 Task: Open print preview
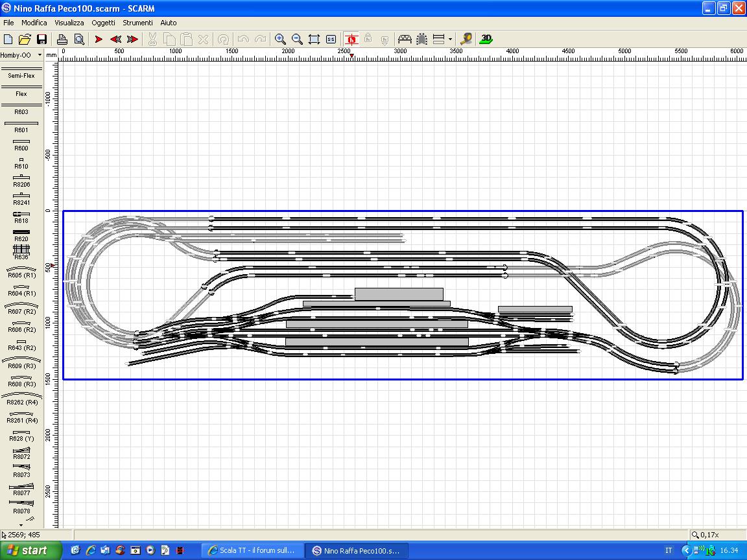tap(79, 39)
